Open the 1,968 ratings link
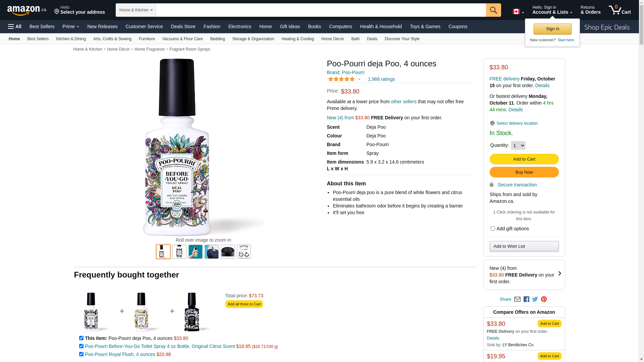This screenshot has width=644, height=362. (x=381, y=79)
